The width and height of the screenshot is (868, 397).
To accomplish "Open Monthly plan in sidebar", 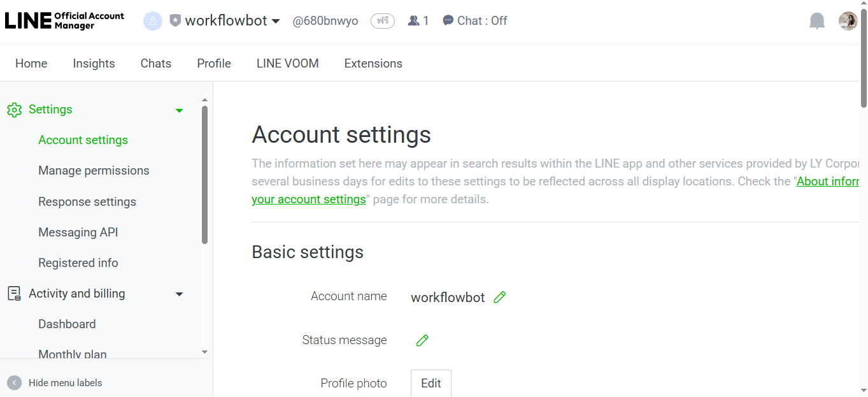I will (x=73, y=354).
